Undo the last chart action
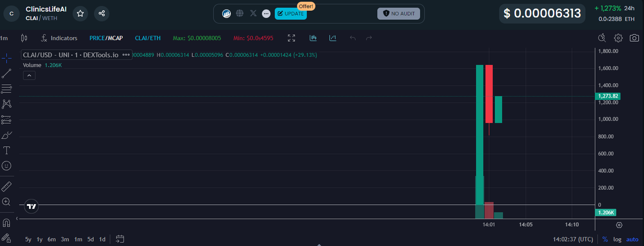Image resolution: width=644 pixels, height=246 pixels. [x=353, y=38]
